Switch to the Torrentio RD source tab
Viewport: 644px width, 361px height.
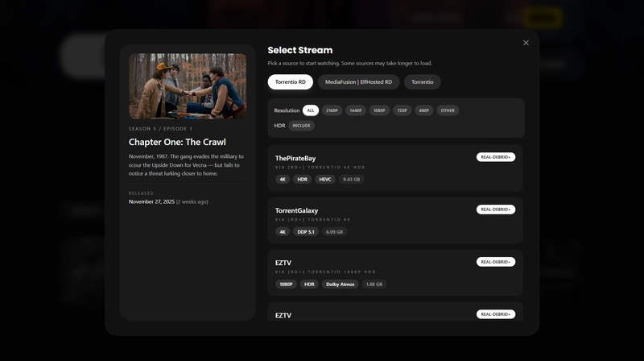(290, 81)
